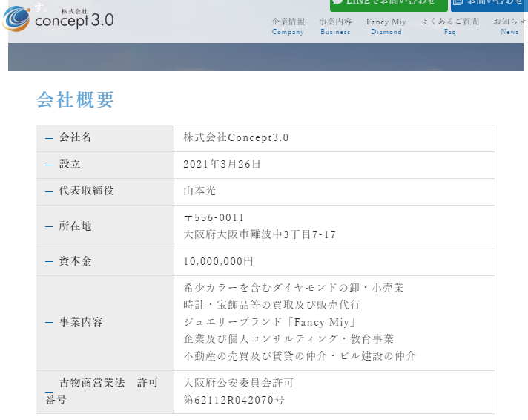The width and height of the screenshot is (528, 420).
Task: Select the 〒556-0011 postal code
Action: click(214, 217)
